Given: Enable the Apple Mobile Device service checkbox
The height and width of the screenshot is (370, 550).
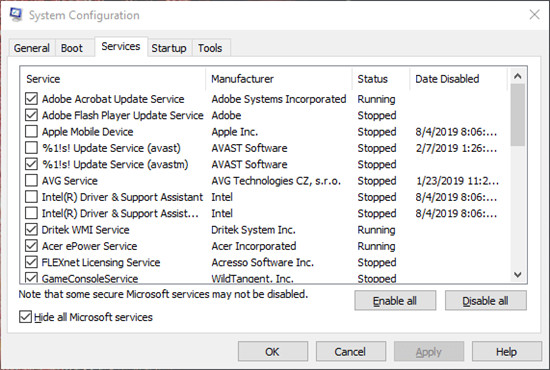Looking at the screenshot, I should 32,132.
